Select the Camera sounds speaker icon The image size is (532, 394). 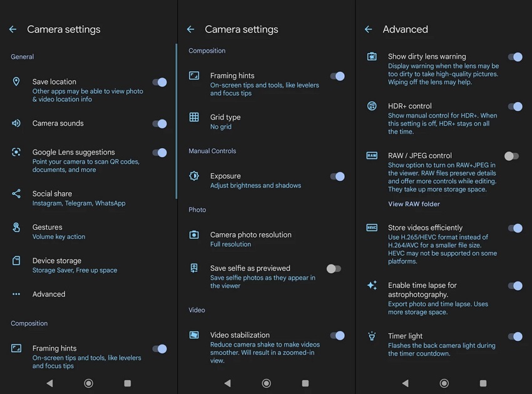point(16,123)
